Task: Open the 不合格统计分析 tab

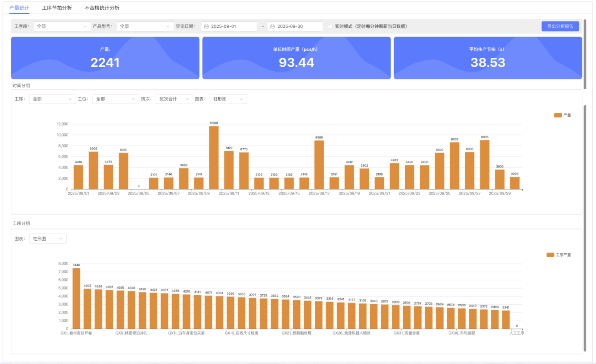Action: click(102, 8)
